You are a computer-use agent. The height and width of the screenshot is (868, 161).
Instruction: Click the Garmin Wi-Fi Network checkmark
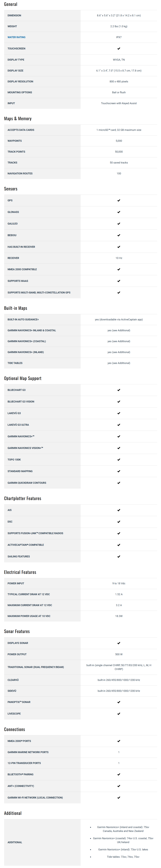[x=119, y=798]
